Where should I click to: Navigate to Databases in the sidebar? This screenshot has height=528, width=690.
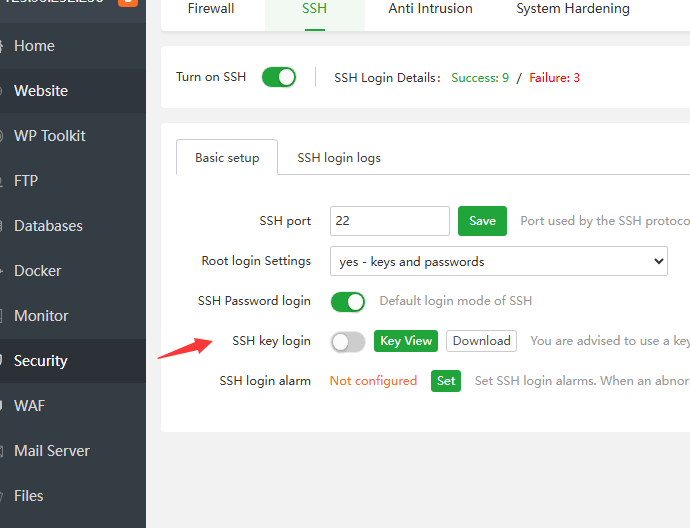(x=48, y=226)
